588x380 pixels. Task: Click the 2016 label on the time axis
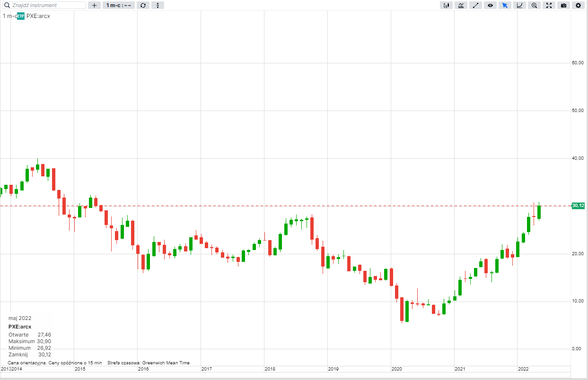(143, 369)
